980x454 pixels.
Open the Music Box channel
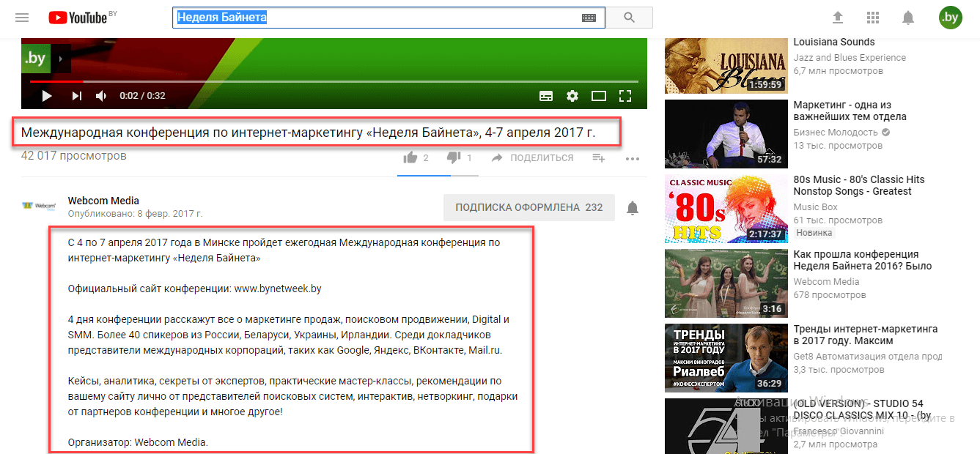[815, 207]
